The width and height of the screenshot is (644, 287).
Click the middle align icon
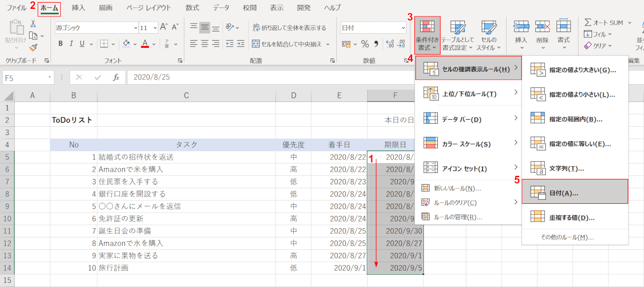click(204, 27)
